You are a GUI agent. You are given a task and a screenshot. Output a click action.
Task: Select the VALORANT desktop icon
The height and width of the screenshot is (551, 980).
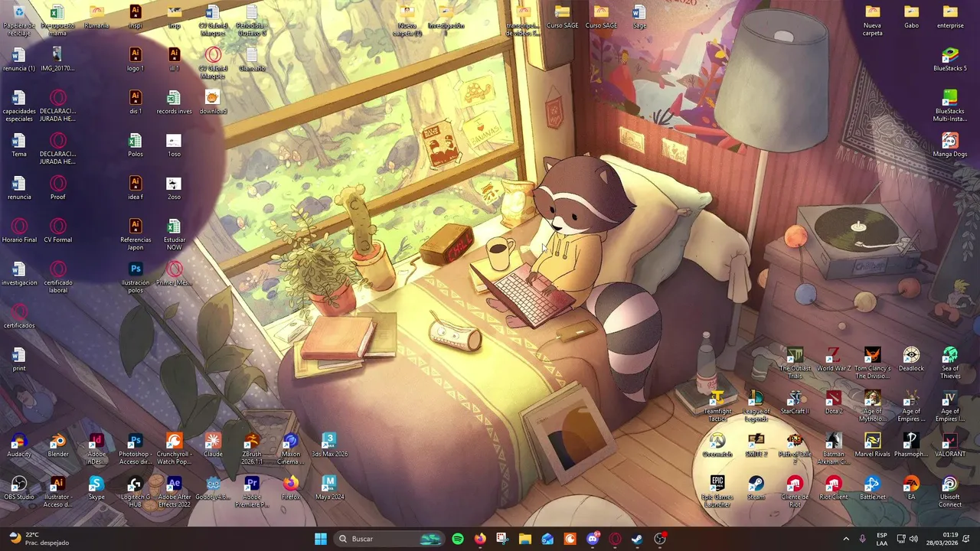pos(950,445)
